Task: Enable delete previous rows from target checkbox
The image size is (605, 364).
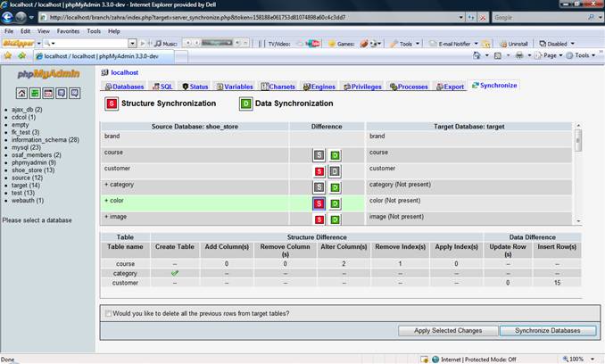Action: coord(109,313)
